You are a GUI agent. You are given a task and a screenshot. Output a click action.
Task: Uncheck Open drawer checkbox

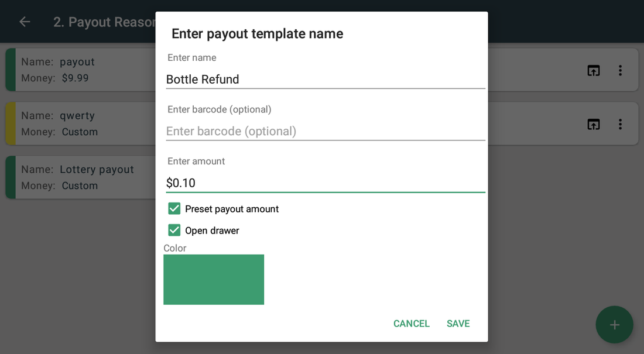point(174,230)
